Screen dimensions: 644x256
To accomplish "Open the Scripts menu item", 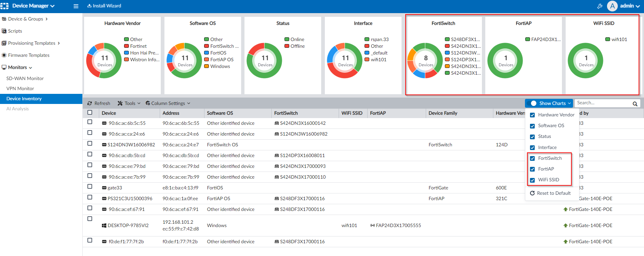I will pos(15,31).
